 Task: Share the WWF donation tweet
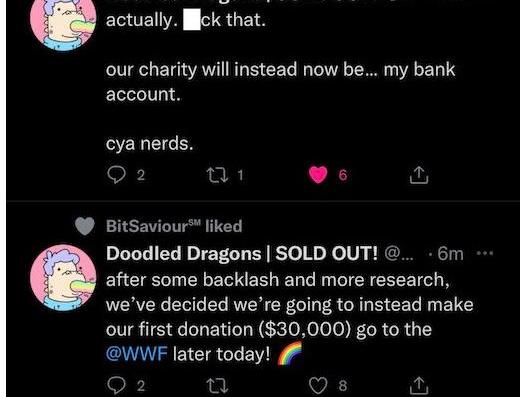coord(419,386)
